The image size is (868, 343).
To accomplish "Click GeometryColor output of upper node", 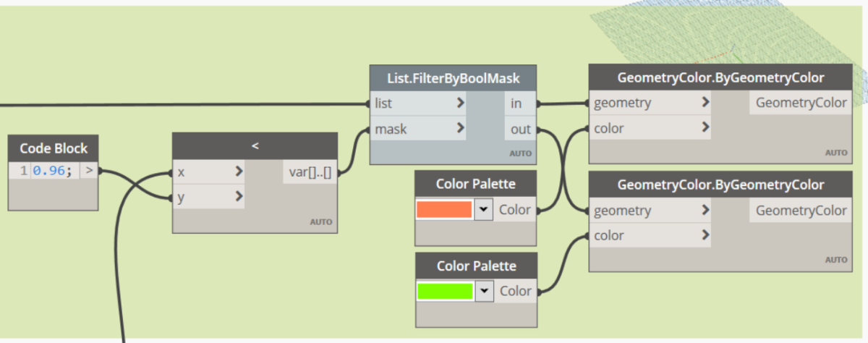I will [801, 103].
